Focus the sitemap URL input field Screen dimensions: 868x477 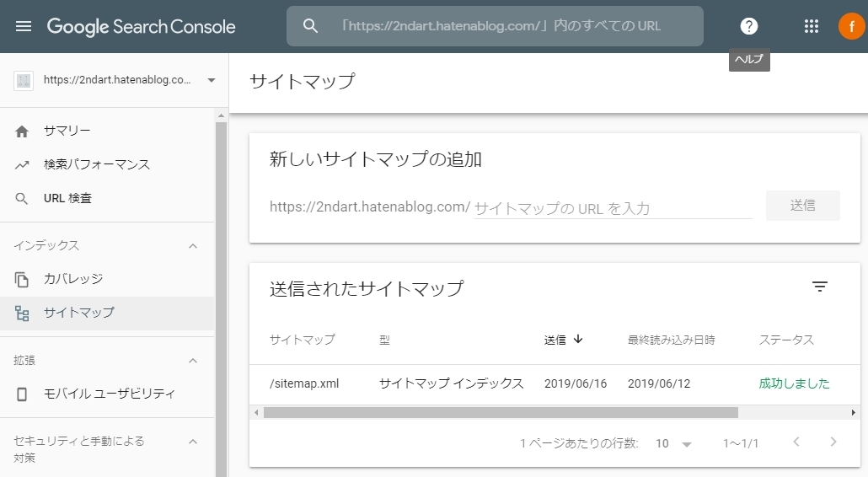click(x=613, y=208)
